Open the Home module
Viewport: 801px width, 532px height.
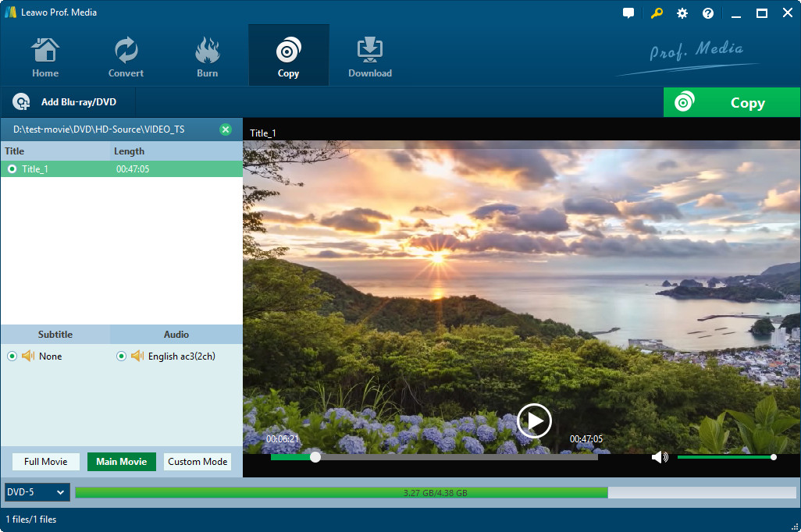[x=45, y=58]
